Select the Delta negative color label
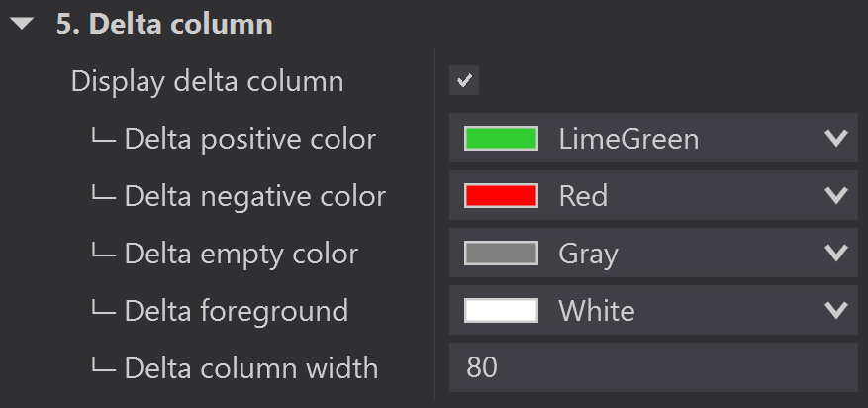 tap(254, 196)
